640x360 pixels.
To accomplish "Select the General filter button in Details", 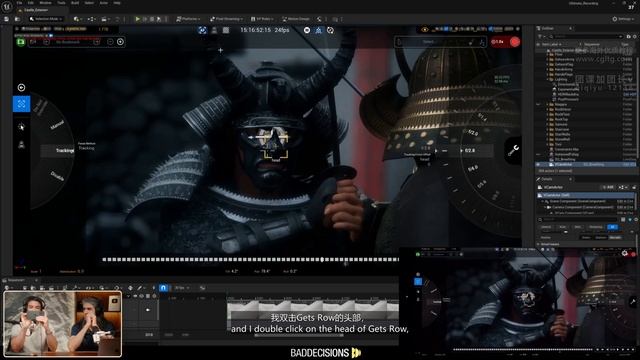I will click(546, 227).
